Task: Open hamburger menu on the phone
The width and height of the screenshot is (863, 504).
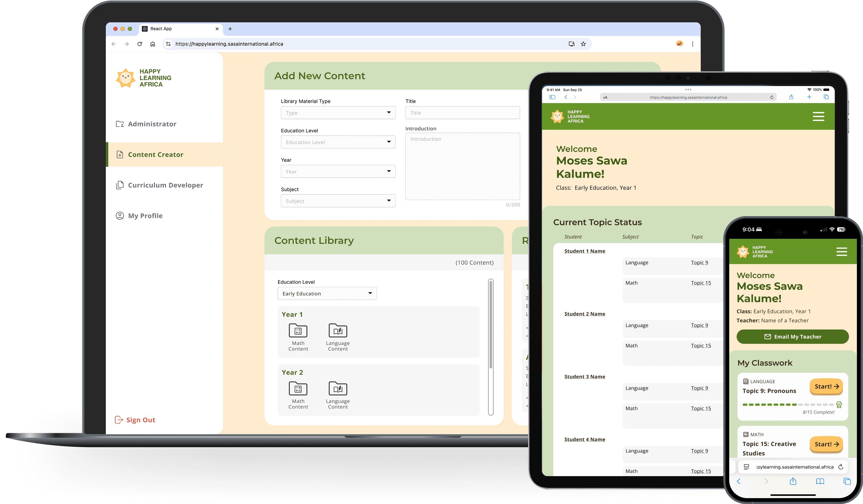Action: 842,251
